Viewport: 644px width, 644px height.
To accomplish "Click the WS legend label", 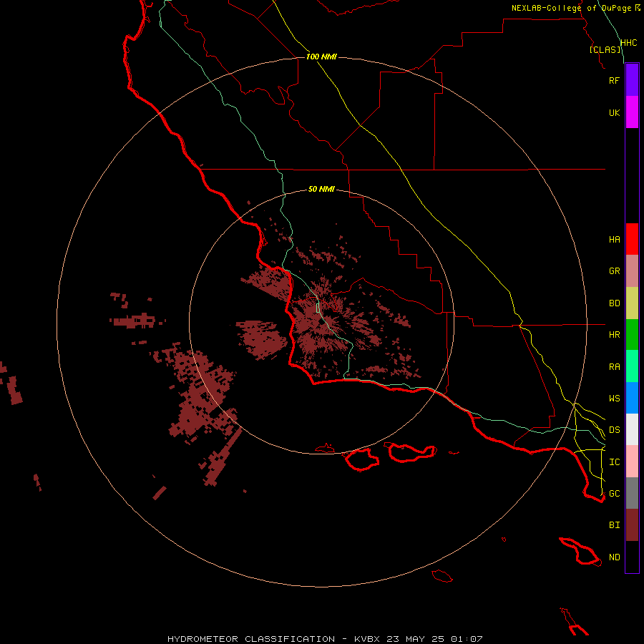I will [614, 399].
